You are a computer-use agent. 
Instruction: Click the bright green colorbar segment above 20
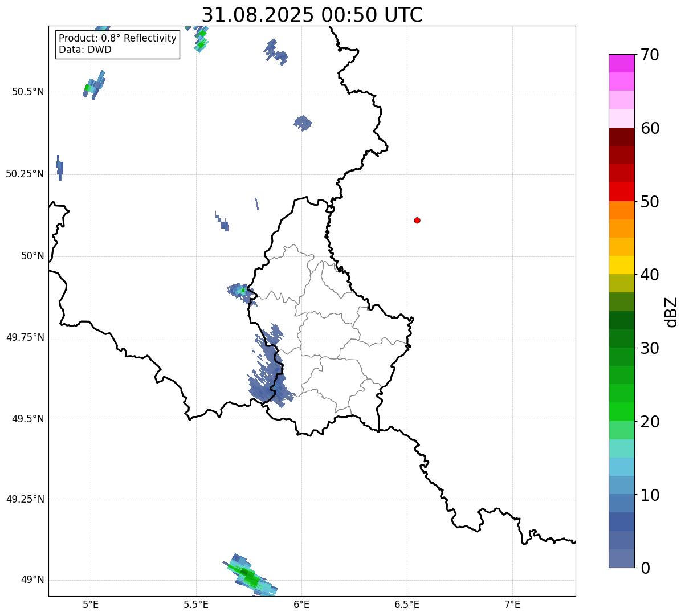click(x=622, y=411)
